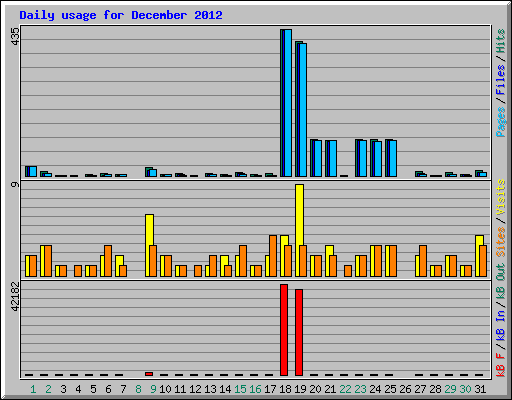Select day 15 on the x-axis

pos(240,389)
